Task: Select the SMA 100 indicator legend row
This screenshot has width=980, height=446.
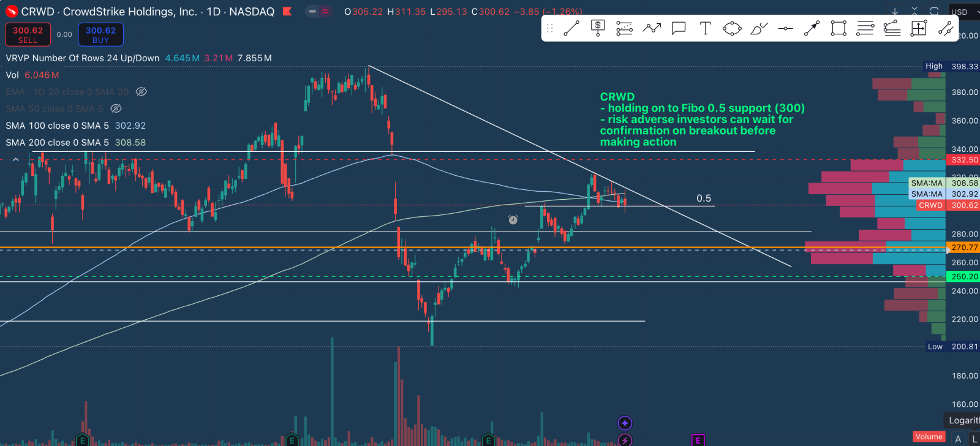Action: (x=75, y=126)
